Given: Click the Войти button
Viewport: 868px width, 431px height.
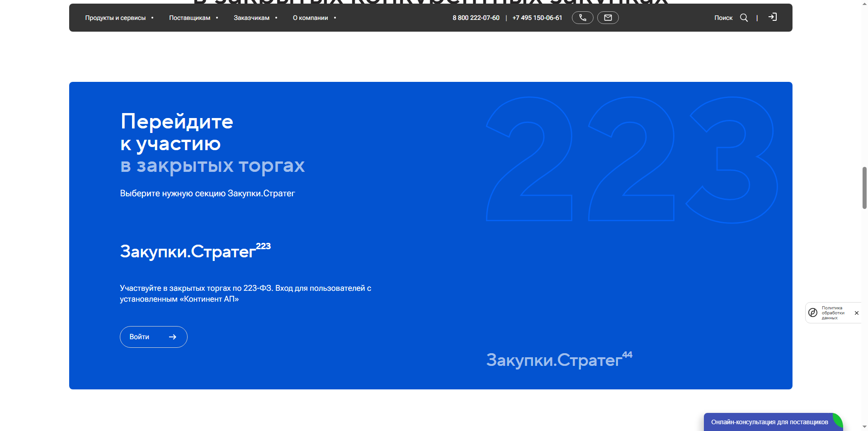Looking at the screenshot, I should click(154, 337).
